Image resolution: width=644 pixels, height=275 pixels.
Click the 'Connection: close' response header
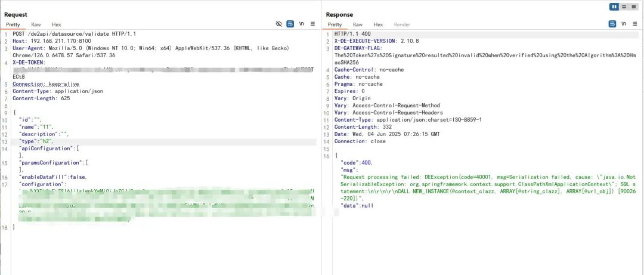click(x=360, y=141)
